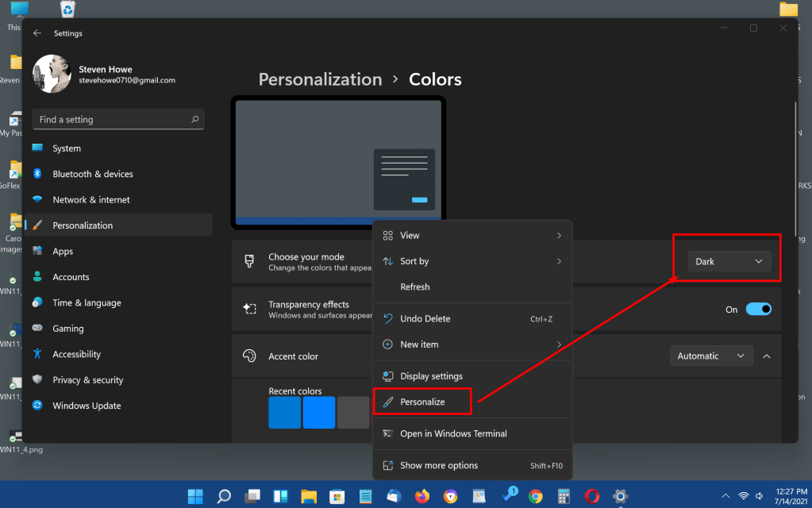Open the Automatic accent color dropdown
The width and height of the screenshot is (812, 508).
710,356
